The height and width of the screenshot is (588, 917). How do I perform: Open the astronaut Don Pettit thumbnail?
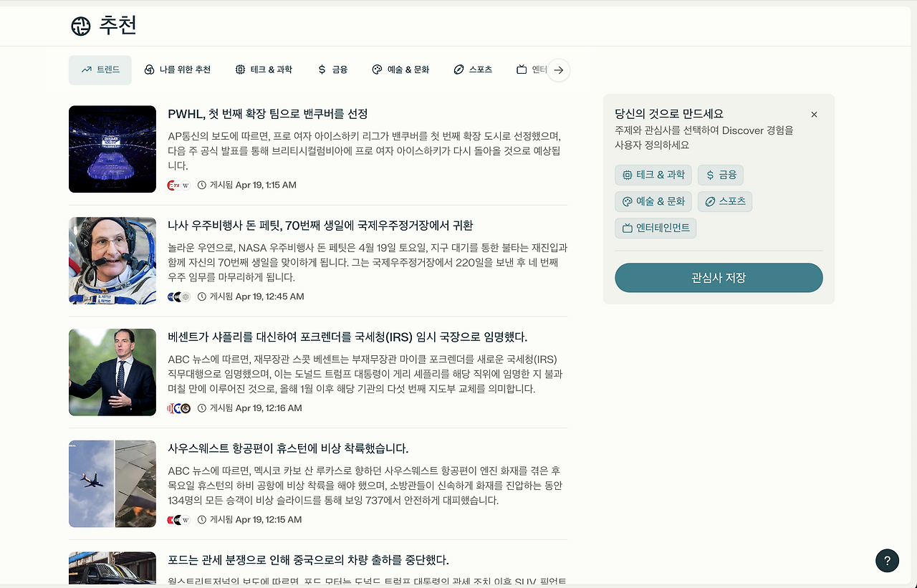point(112,261)
